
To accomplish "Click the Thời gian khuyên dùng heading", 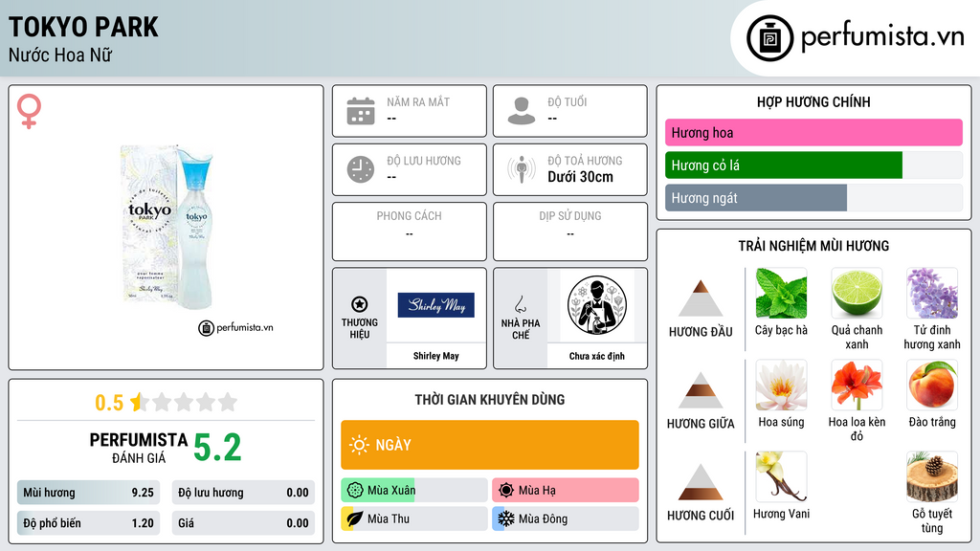I will point(490,399).
